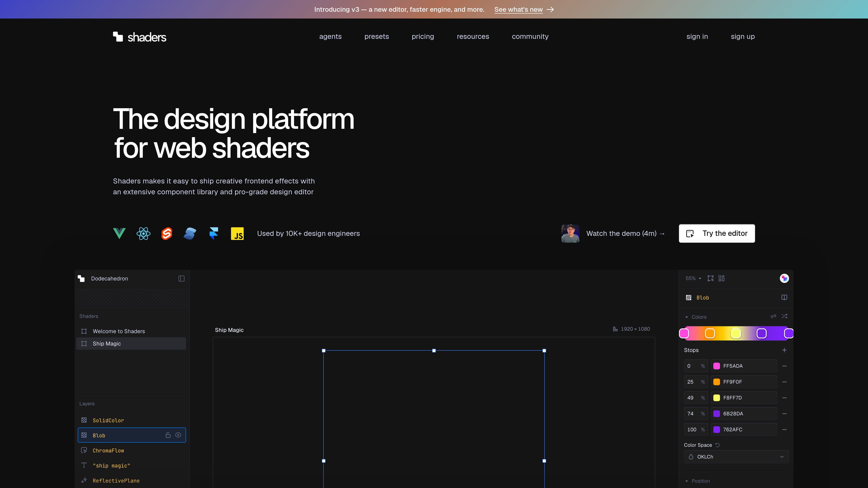This screenshot has height=488, width=868.
Task: Click the user avatar in editor top right
Action: 784,278
